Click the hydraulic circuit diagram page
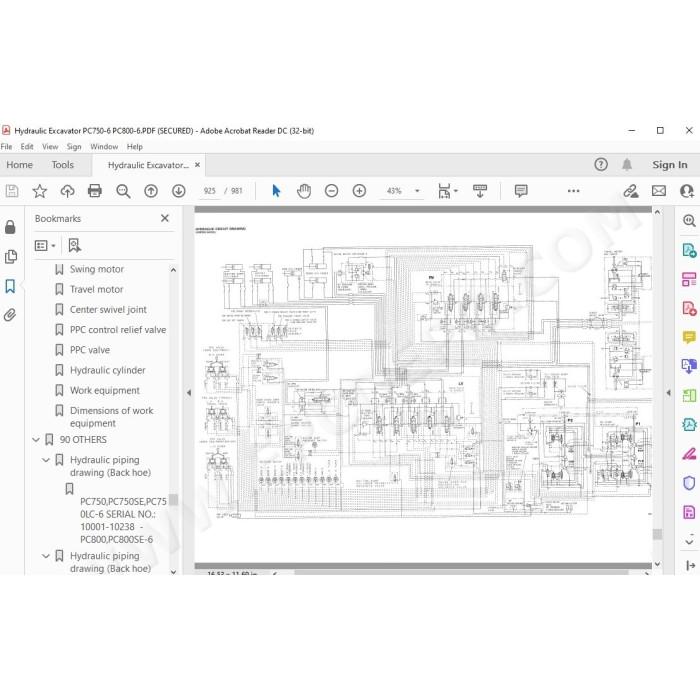This screenshot has height=700, width=700. [x=423, y=388]
